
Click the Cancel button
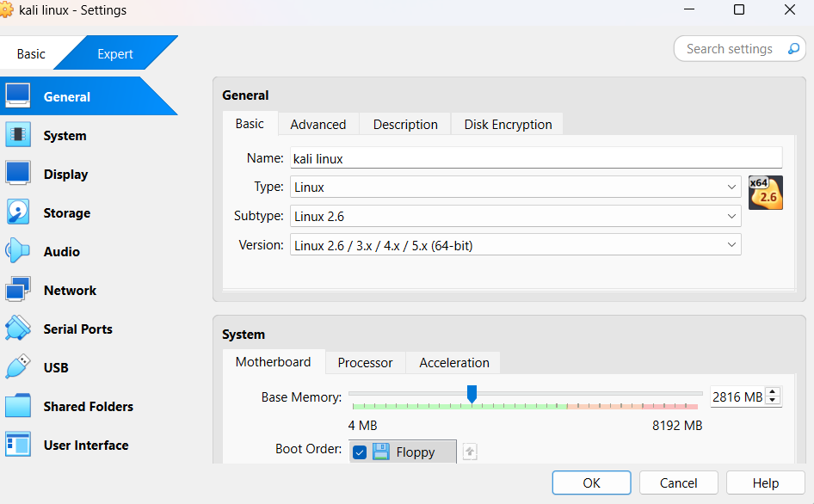[x=679, y=482]
